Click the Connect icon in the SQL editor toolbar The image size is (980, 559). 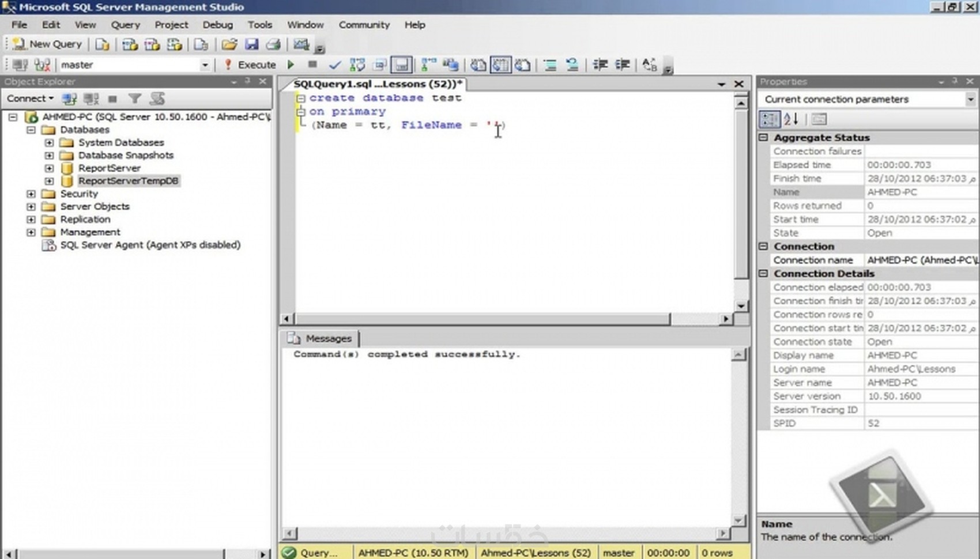(20, 65)
